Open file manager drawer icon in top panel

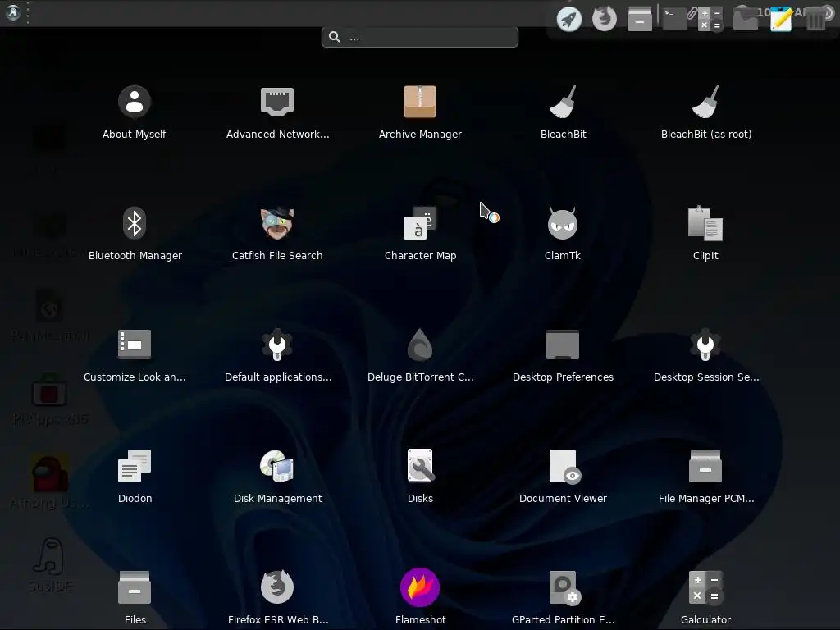point(640,19)
